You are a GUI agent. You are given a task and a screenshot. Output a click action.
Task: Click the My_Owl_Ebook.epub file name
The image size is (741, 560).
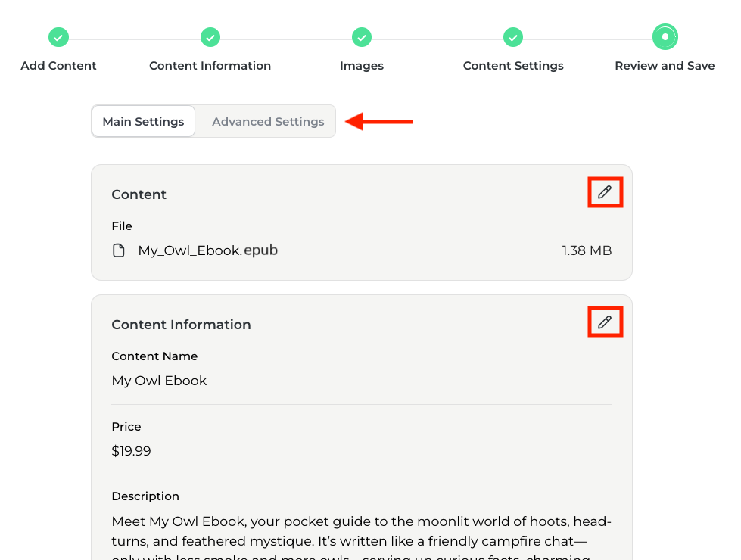207,250
